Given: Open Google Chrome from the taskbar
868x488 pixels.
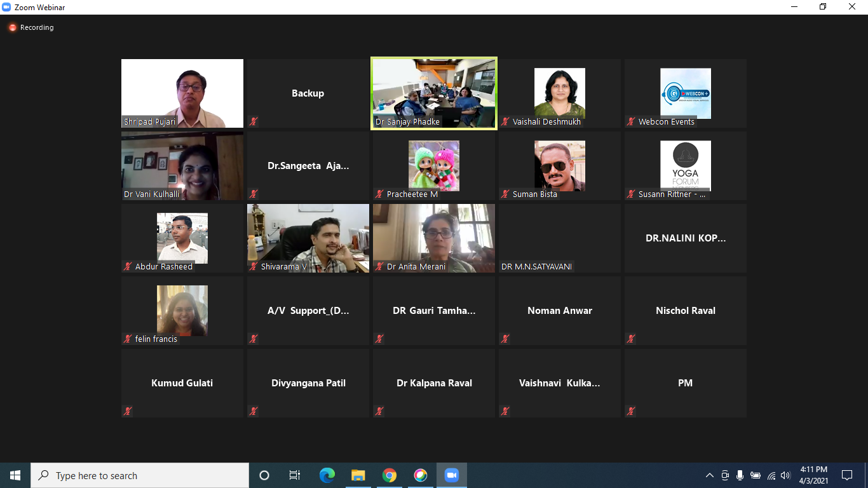Looking at the screenshot, I should (390, 475).
